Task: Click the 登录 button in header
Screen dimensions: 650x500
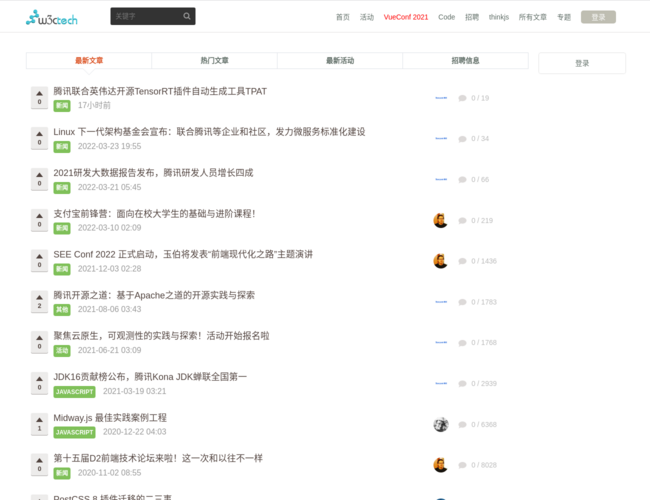Action: (x=598, y=17)
